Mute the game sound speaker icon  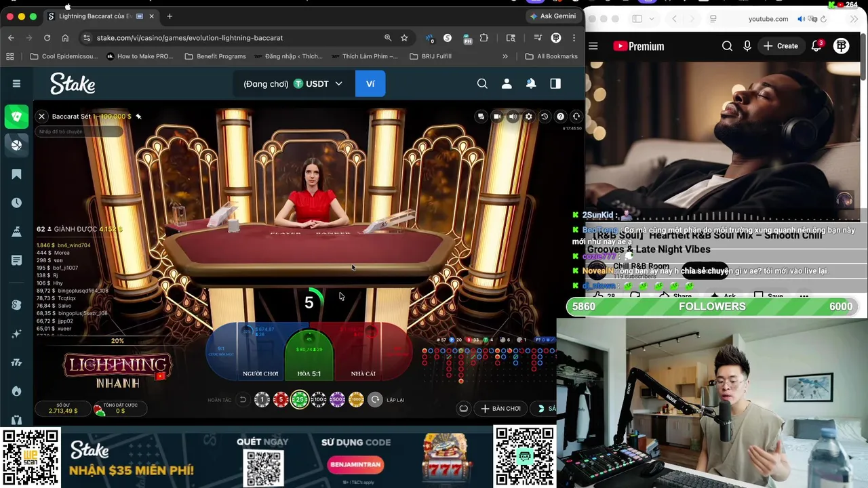point(513,117)
